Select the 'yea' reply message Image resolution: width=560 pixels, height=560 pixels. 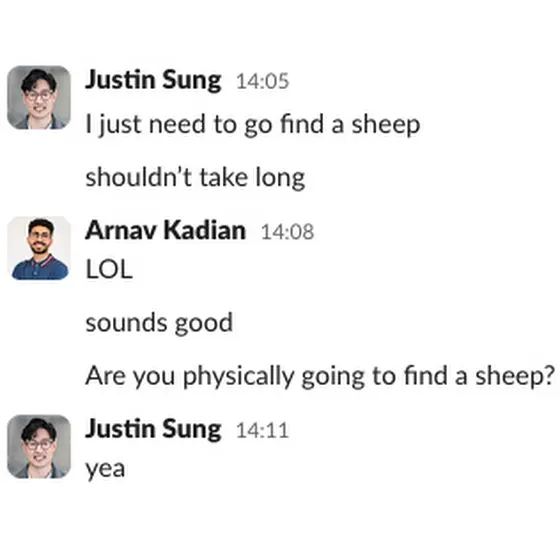pos(105,470)
